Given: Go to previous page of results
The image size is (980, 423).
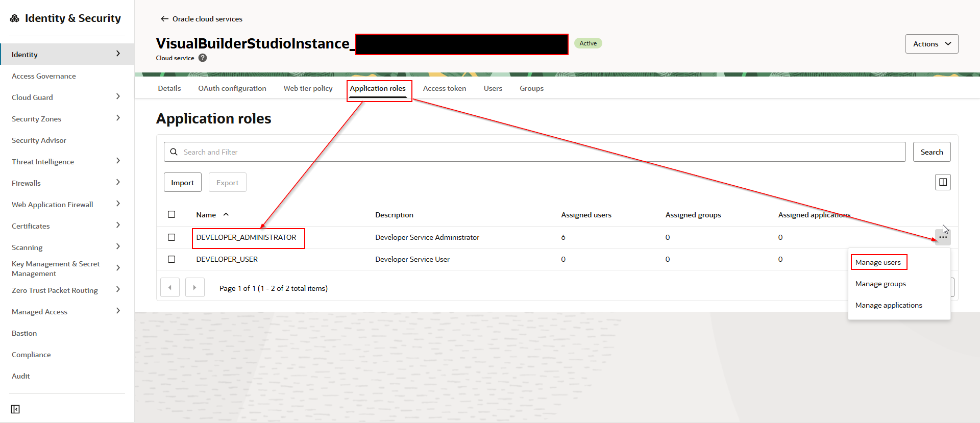Looking at the screenshot, I should [x=170, y=288].
